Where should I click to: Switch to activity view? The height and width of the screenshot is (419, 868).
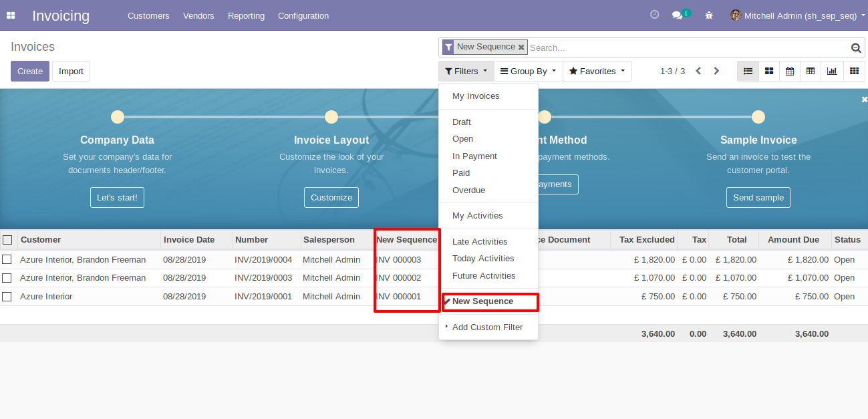(x=853, y=71)
